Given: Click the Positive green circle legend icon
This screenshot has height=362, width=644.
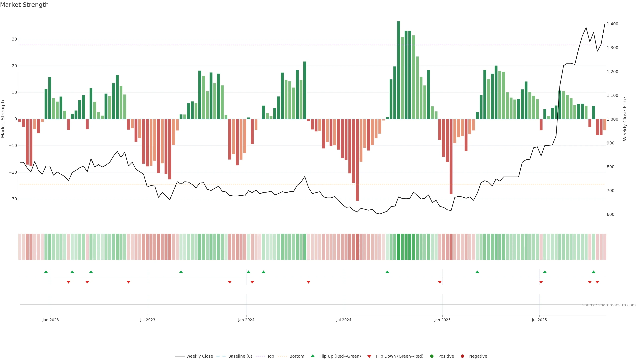Looking at the screenshot, I should (x=432, y=356).
